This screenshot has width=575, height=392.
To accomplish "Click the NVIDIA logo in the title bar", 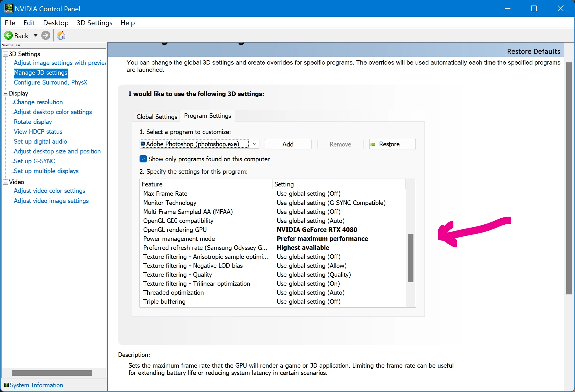I will tap(8, 8).
